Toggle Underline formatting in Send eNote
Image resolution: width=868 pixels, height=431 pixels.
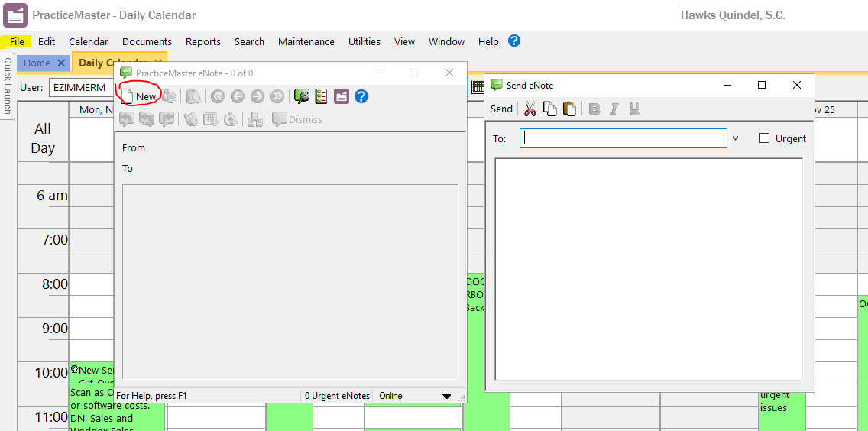633,109
